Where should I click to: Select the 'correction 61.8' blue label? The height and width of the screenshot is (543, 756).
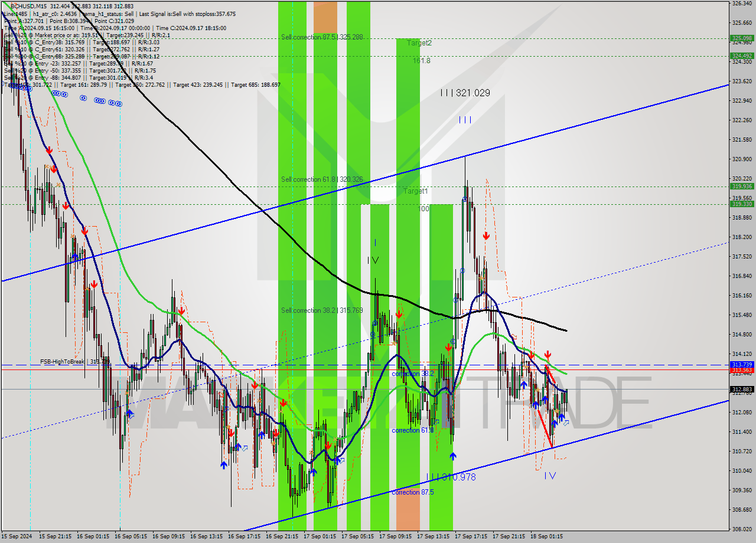(x=412, y=430)
